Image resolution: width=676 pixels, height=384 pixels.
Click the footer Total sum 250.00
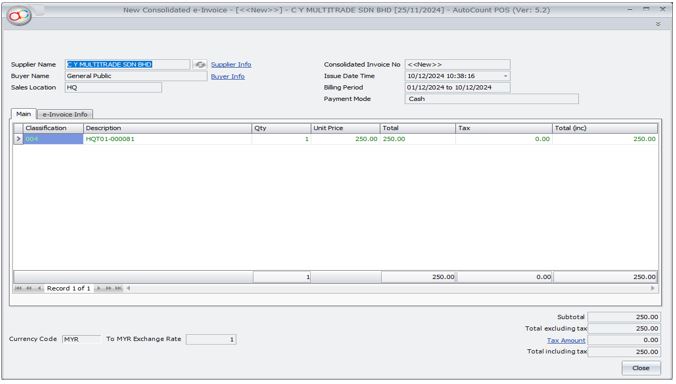pos(418,277)
